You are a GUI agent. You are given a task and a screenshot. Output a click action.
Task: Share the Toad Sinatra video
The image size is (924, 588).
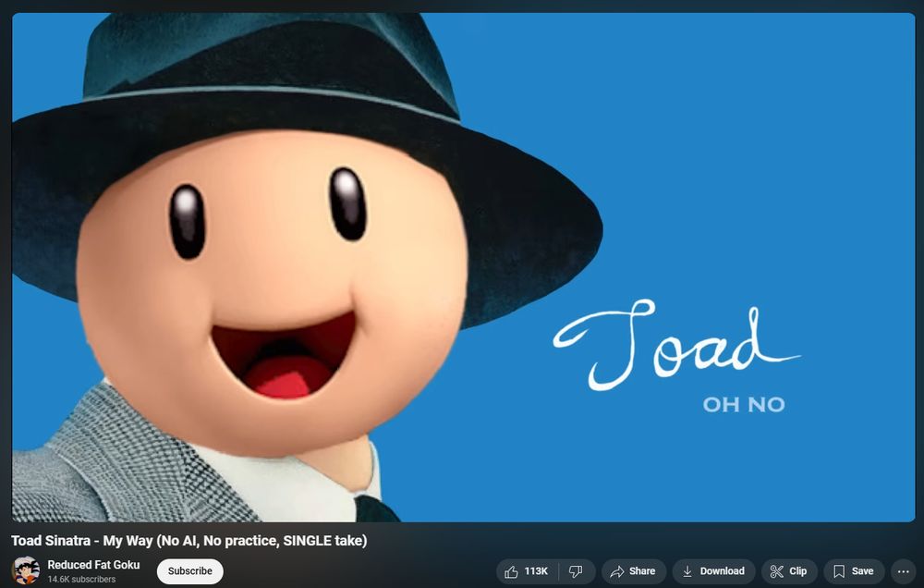(634, 571)
